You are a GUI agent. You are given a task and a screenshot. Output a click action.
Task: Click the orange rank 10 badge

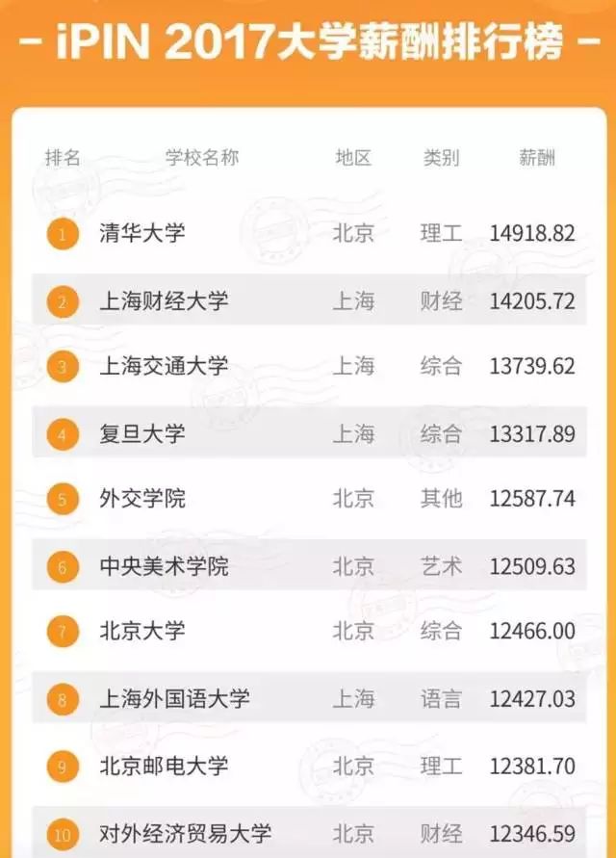63,835
